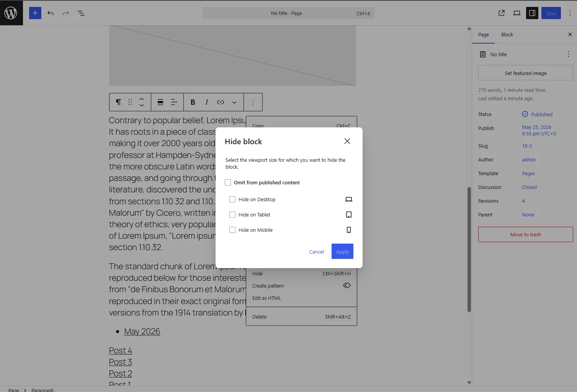577x392 pixels.
Task: Open the block alignment control
Action: tap(160, 102)
